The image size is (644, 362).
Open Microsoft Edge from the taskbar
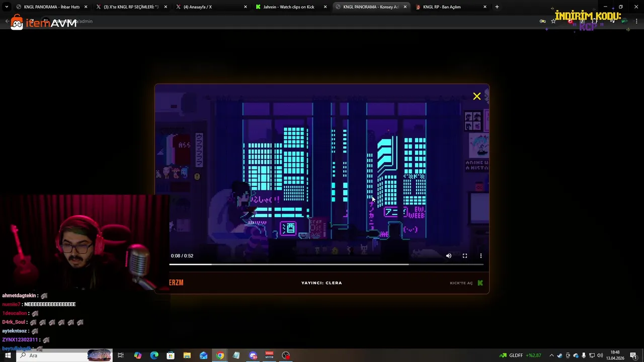tap(154, 355)
